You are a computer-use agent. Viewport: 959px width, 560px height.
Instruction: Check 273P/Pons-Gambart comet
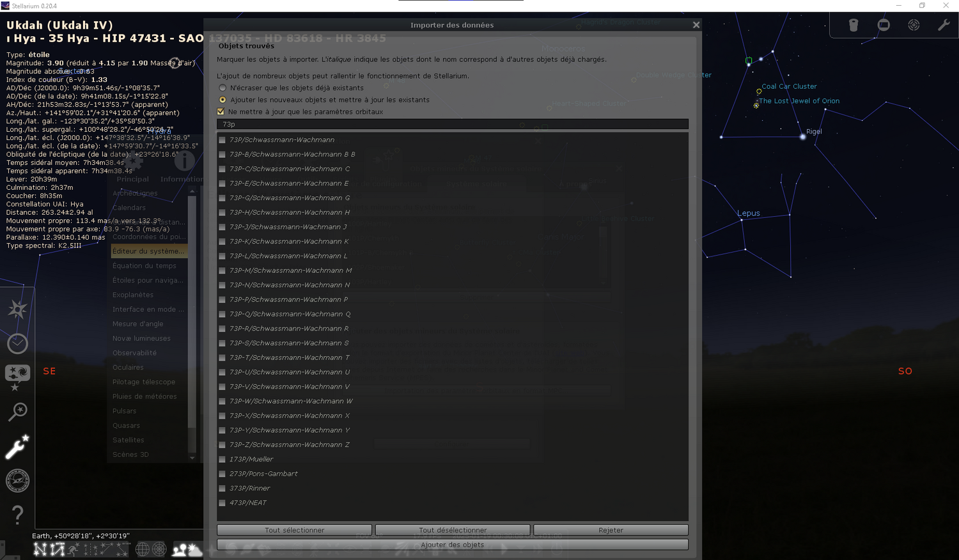point(222,474)
